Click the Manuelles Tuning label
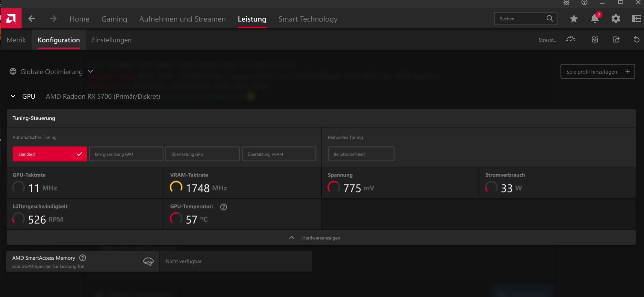Image resolution: width=644 pixels, height=297 pixels. click(x=345, y=137)
